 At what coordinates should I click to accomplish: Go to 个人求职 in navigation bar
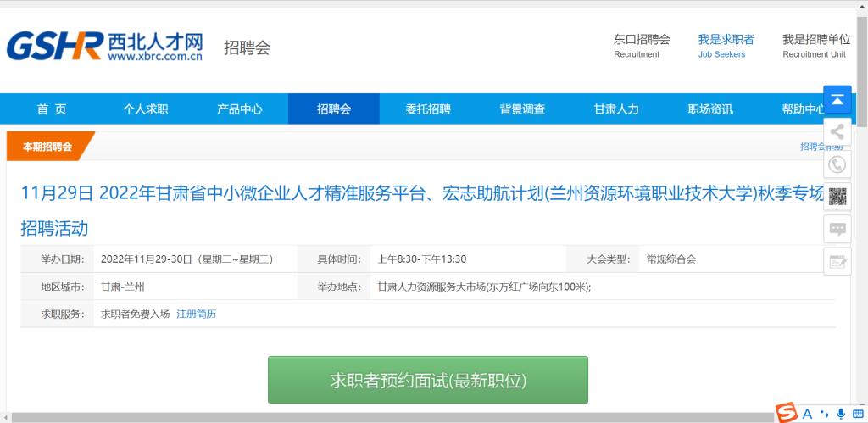coord(146,109)
